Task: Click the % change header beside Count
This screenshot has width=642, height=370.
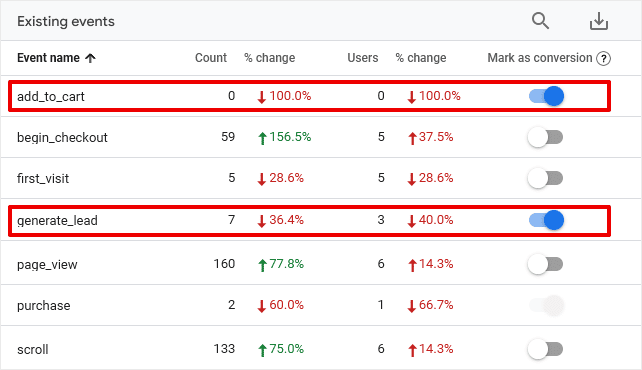Action: click(269, 58)
